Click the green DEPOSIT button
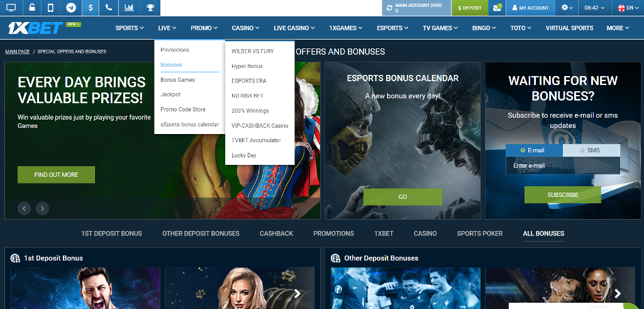Image resolution: width=644 pixels, height=309 pixels. (x=470, y=8)
